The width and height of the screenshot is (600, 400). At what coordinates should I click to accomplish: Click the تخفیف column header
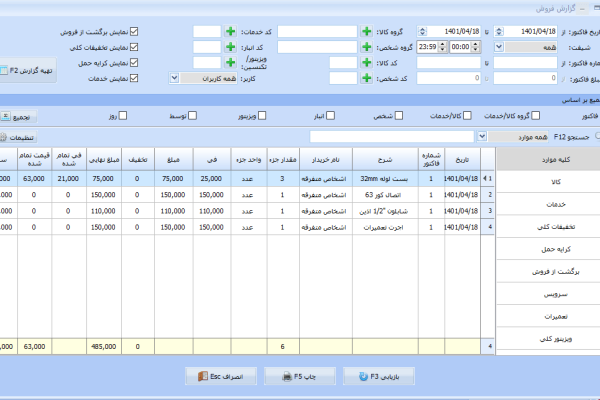[138, 160]
